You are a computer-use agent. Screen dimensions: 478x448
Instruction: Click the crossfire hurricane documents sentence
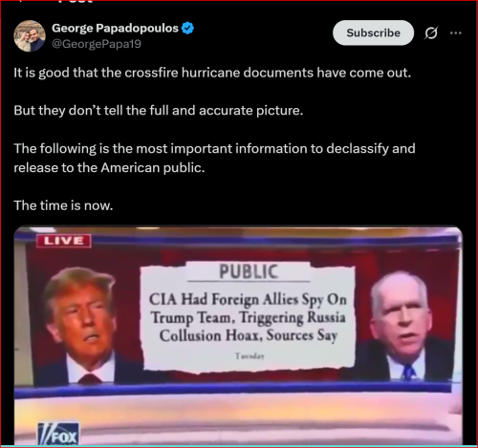(212, 73)
